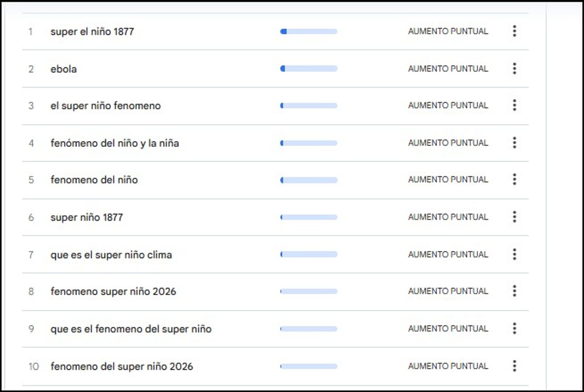
Task: Select 'que es el super niño clima' query
Action: pyautogui.click(x=111, y=255)
